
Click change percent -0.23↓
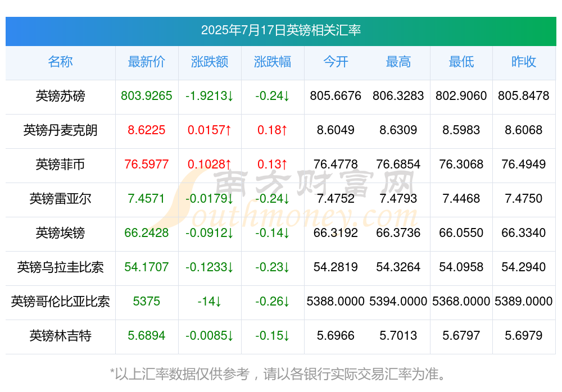click(x=273, y=267)
